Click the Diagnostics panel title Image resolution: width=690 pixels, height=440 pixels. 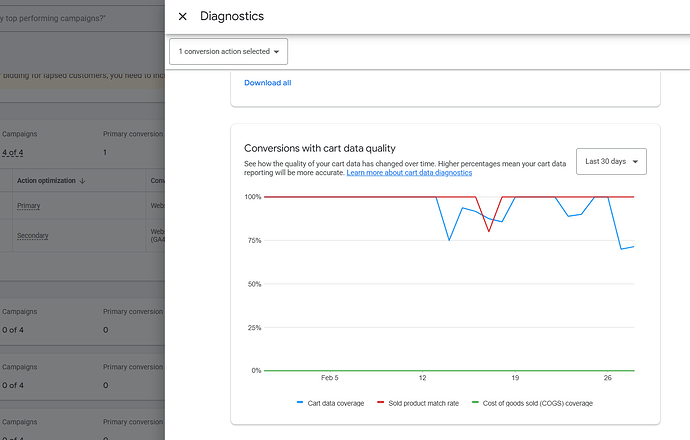tap(232, 16)
